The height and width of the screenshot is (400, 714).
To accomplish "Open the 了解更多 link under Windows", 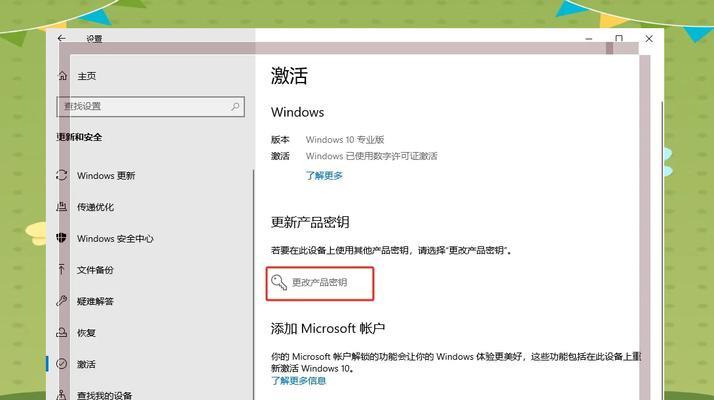I will 324,175.
